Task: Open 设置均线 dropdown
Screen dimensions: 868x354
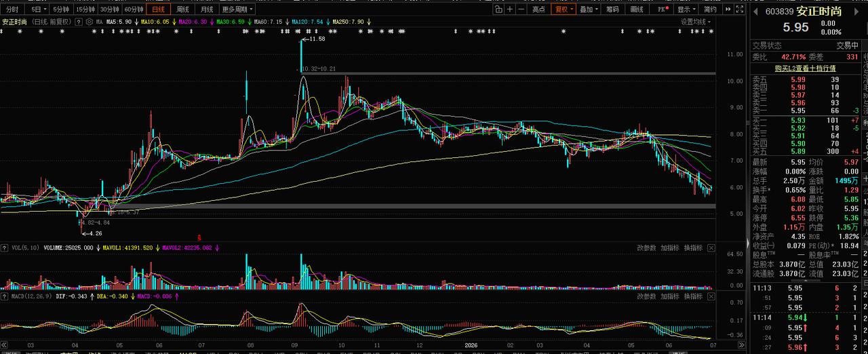Action: point(696,22)
